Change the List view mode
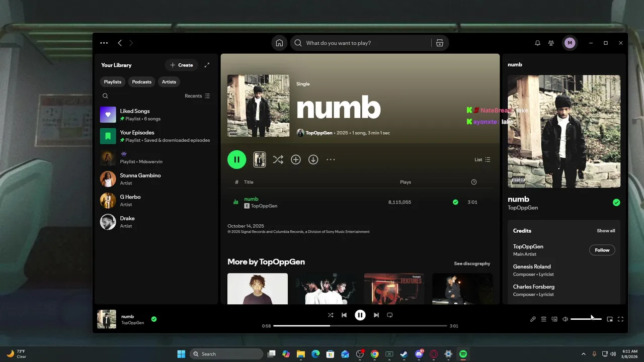This screenshot has height=362, width=644. [482, 159]
